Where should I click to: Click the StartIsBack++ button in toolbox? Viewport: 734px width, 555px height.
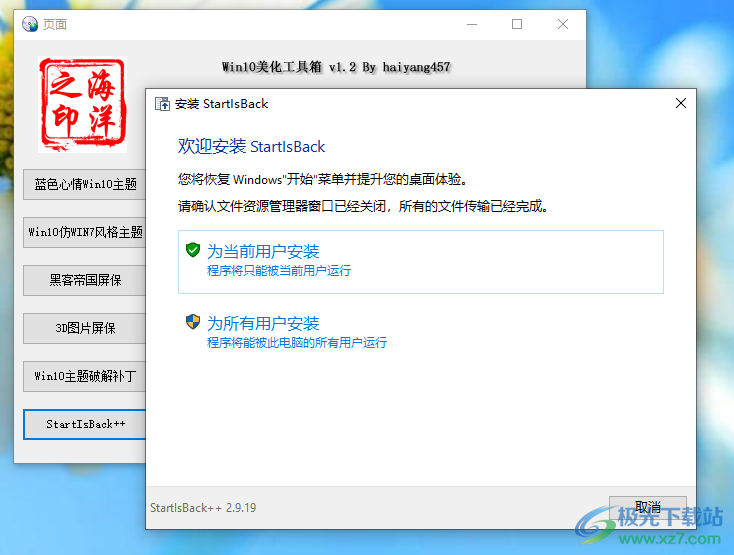pyautogui.click(x=85, y=424)
